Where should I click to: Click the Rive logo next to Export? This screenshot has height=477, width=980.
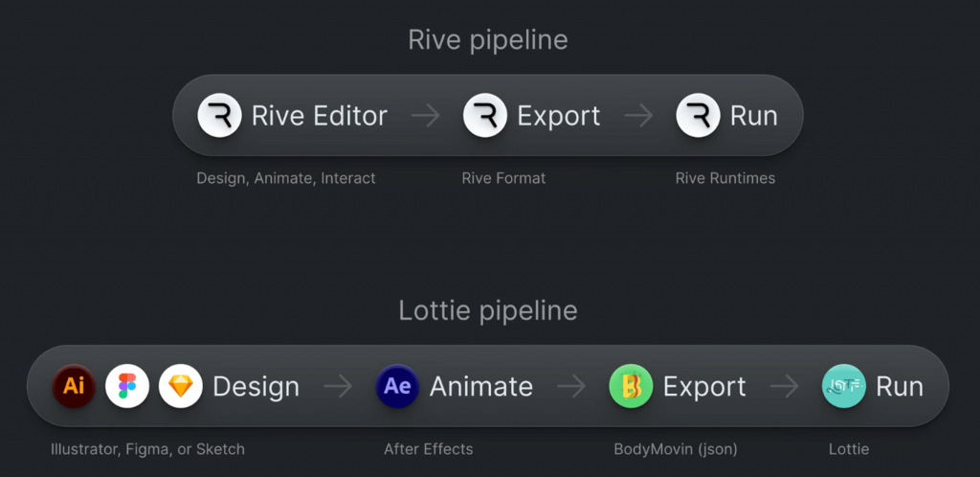tap(485, 116)
